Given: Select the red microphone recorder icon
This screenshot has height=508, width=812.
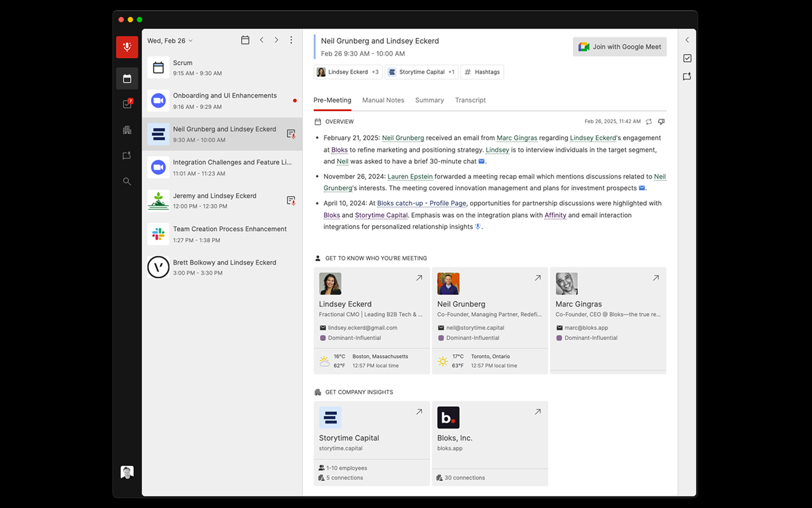Looking at the screenshot, I should click(x=127, y=48).
